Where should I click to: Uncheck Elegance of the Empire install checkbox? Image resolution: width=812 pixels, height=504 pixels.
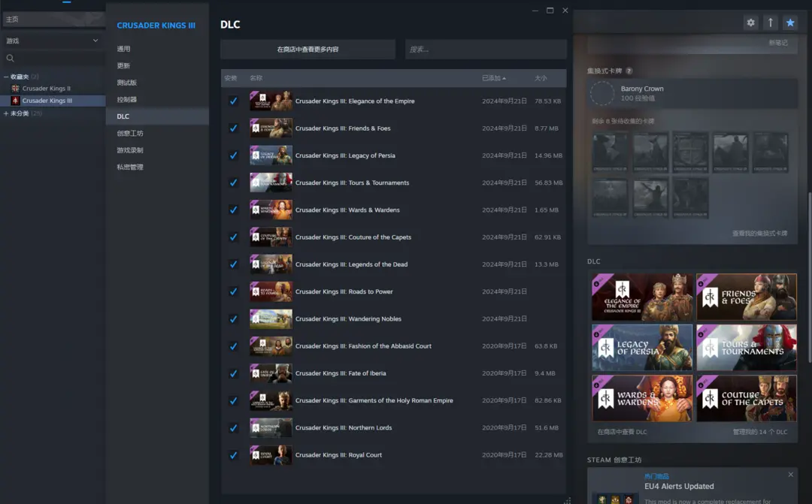click(x=234, y=101)
